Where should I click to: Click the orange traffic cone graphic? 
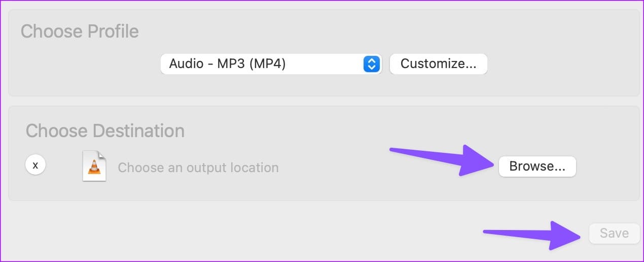[94, 169]
